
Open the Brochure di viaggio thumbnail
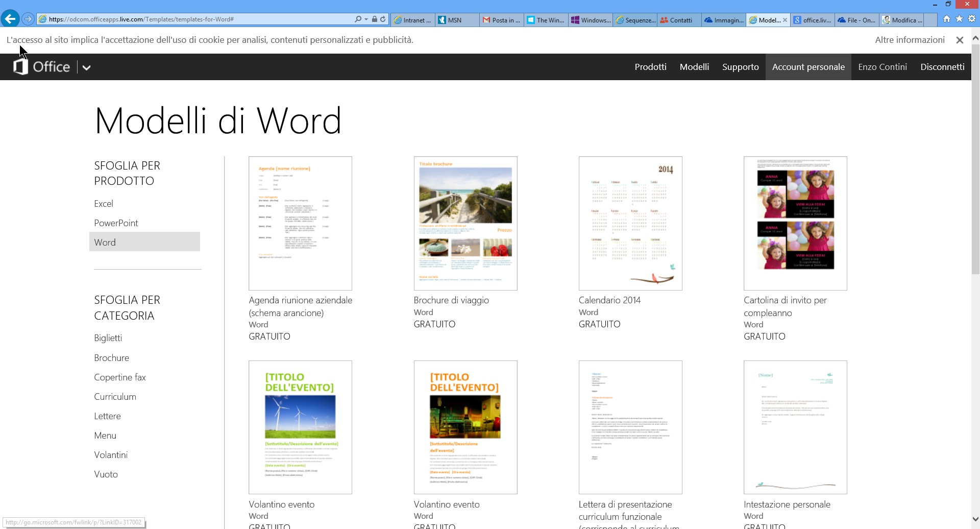tap(465, 223)
